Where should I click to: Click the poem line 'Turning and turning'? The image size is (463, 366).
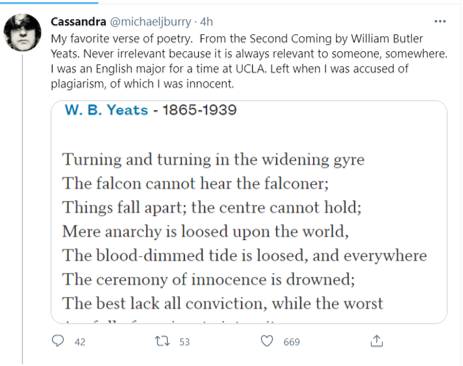point(213,160)
